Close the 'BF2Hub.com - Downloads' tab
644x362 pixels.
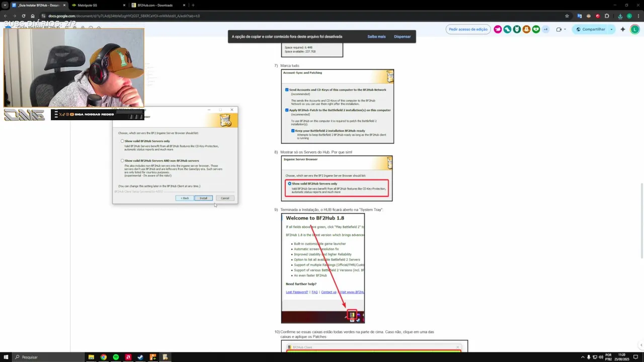(183, 5)
